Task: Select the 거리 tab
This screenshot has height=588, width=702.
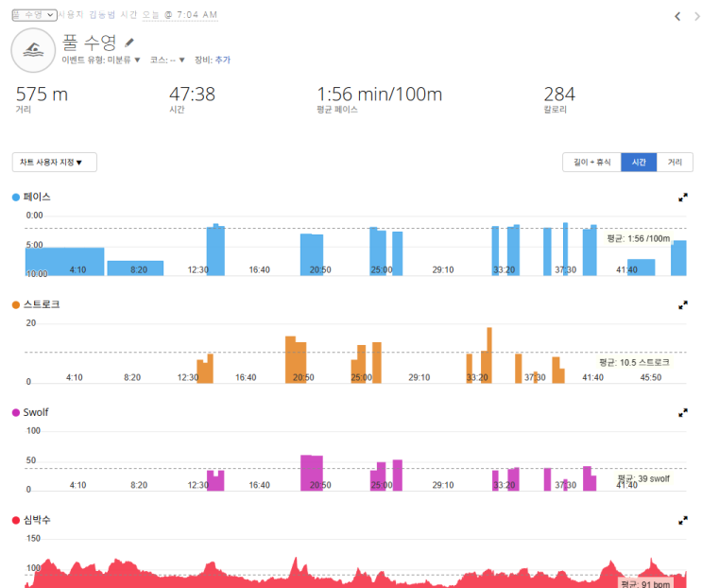Action: (x=675, y=162)
